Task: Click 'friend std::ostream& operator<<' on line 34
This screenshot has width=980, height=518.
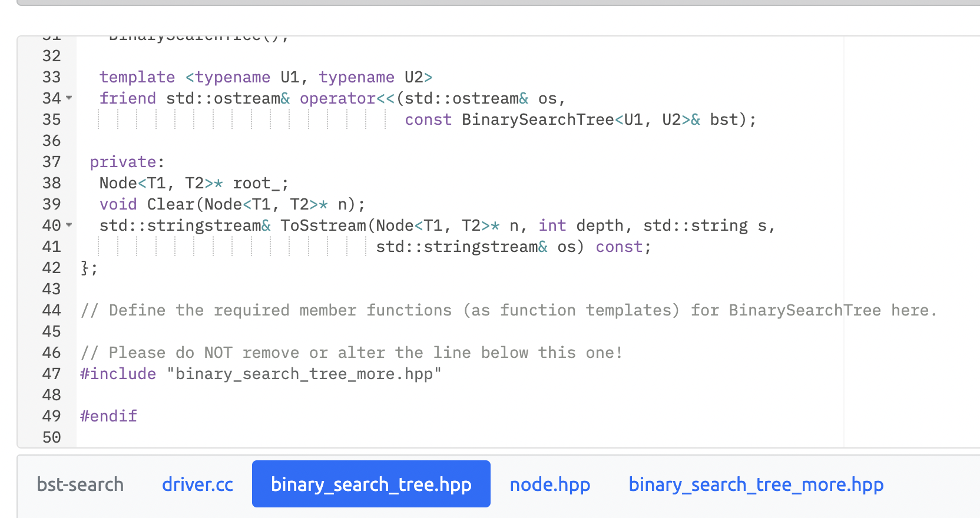Action: tap(247, 98)
